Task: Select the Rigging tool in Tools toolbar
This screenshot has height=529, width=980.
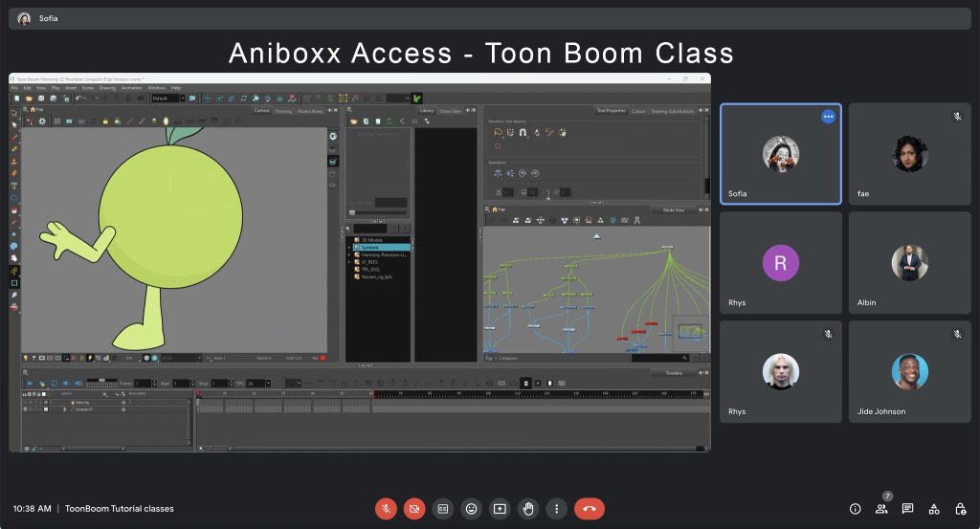Action: pos(14,271)
